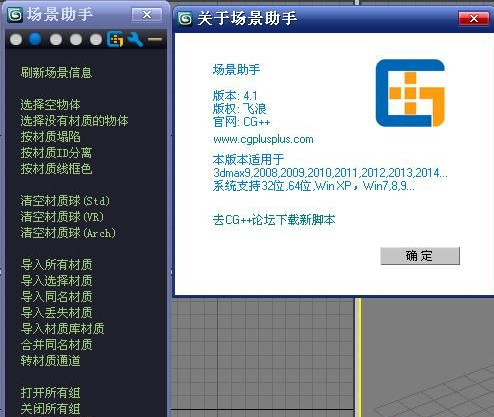Choose 选择空物体 command
Image resolution: width=494 pixels, height=417 pixels.
tap(50, 104)
